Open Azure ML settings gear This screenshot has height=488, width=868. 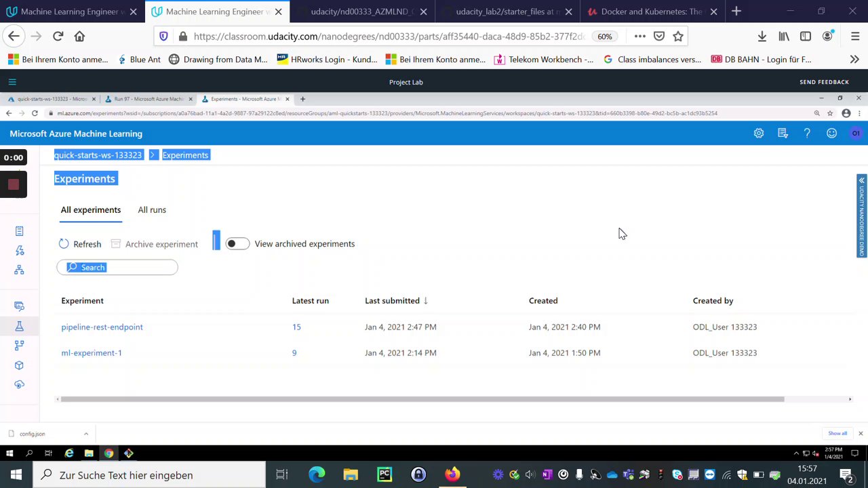759,134
